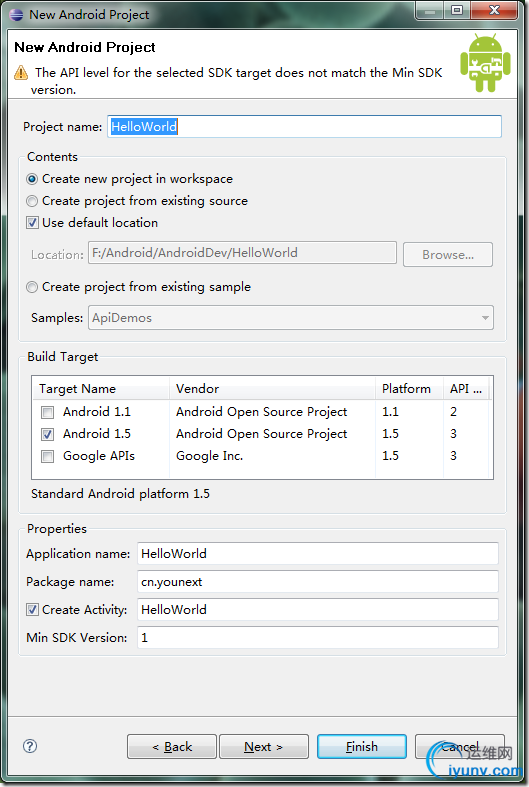The height and width of the screenshot is (787, 529).
Task: Click the help question mark icon
Action: (30, 746)
